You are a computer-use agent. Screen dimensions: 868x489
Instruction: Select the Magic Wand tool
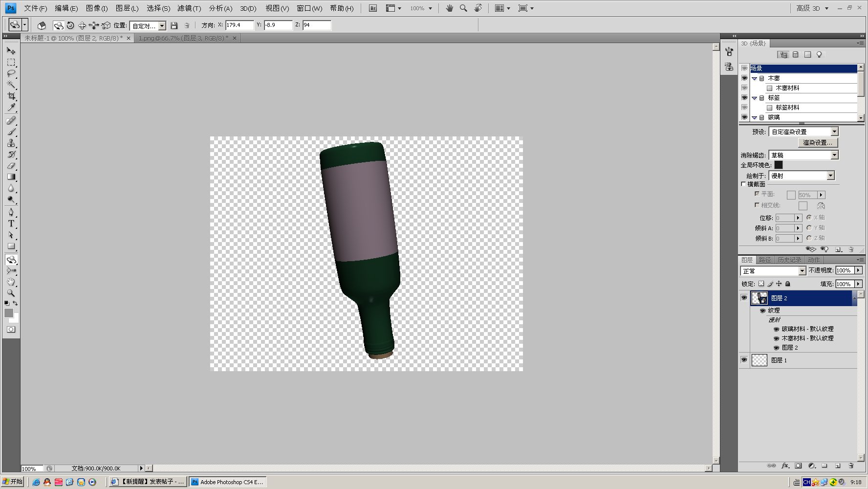[11, 85]
